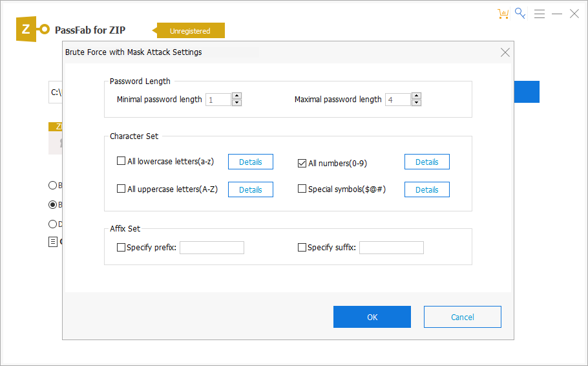588x366 pixels.
Task: Enable All lowercase letters(a-z) checkbox
Action: (x=121, y=161)
